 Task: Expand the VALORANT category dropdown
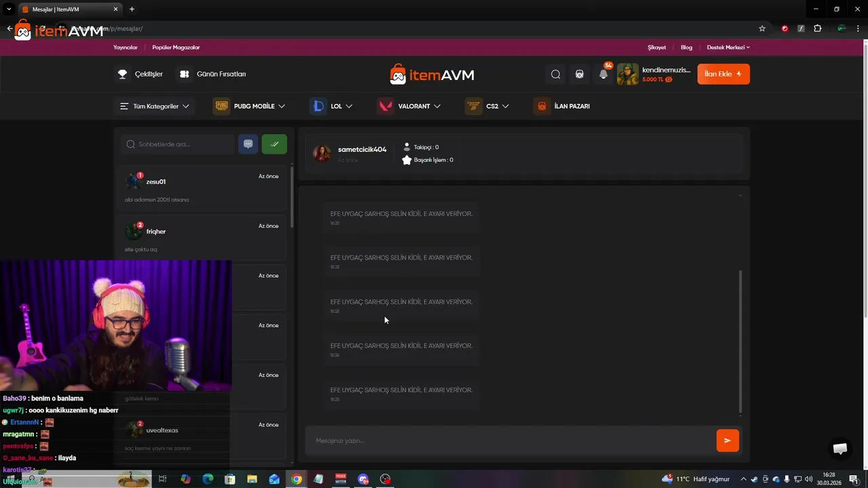[x=410, y=106]
